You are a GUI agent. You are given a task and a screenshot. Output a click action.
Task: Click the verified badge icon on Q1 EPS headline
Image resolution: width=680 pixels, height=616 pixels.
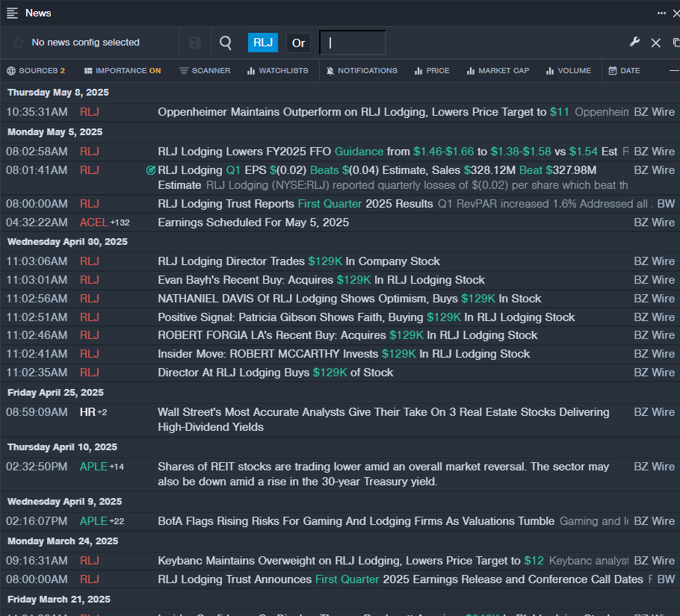(x=151, y=170)
